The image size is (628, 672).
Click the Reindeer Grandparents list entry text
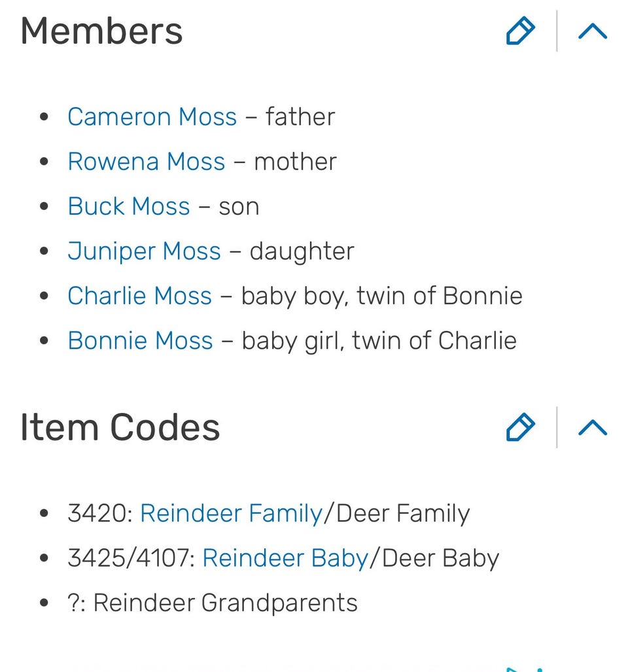pos(225,603)
